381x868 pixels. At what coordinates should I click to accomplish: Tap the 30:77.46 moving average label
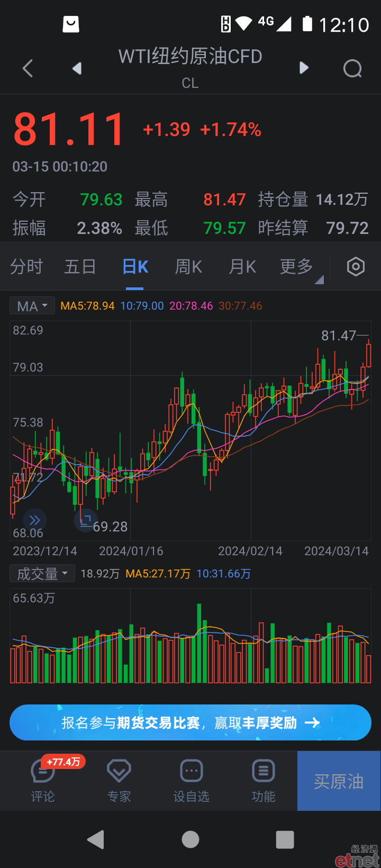tap(240, 306)
